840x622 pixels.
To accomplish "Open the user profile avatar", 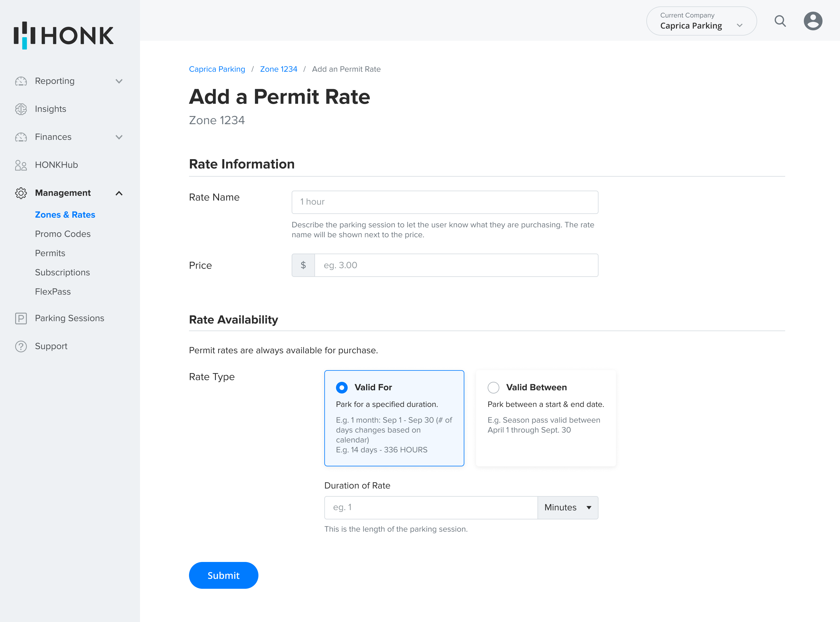I will tap(813, 21).
